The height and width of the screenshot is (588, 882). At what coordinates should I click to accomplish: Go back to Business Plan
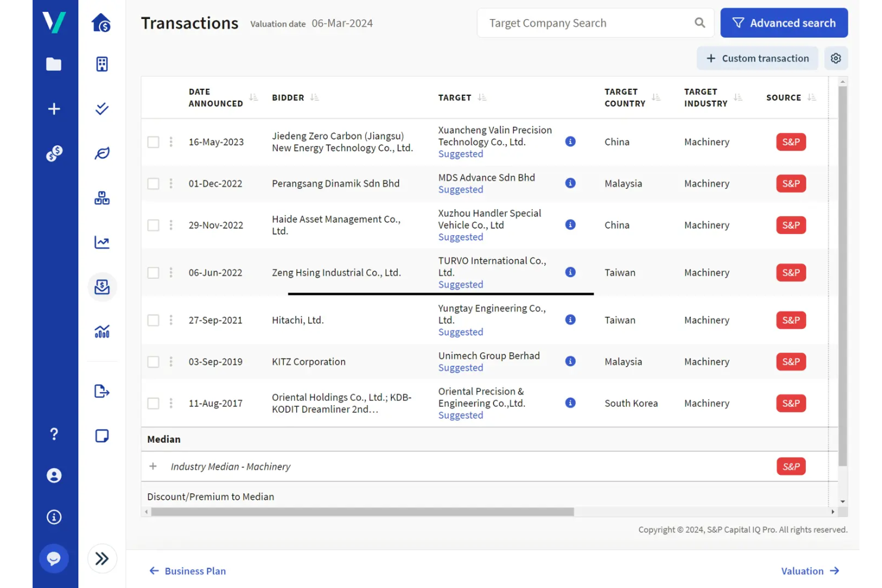187,571
